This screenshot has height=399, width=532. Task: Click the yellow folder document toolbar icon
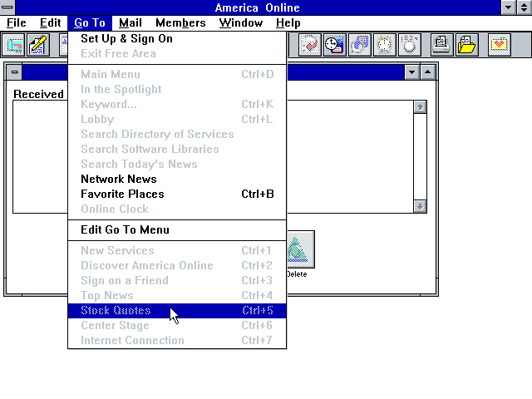pyautogui.click(x=467, y=44)
